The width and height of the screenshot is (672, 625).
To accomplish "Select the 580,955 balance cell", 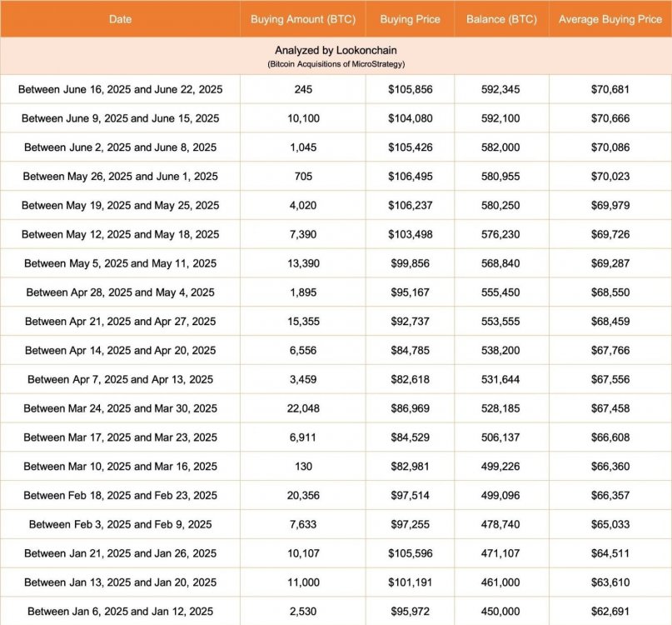I will 500,177.
